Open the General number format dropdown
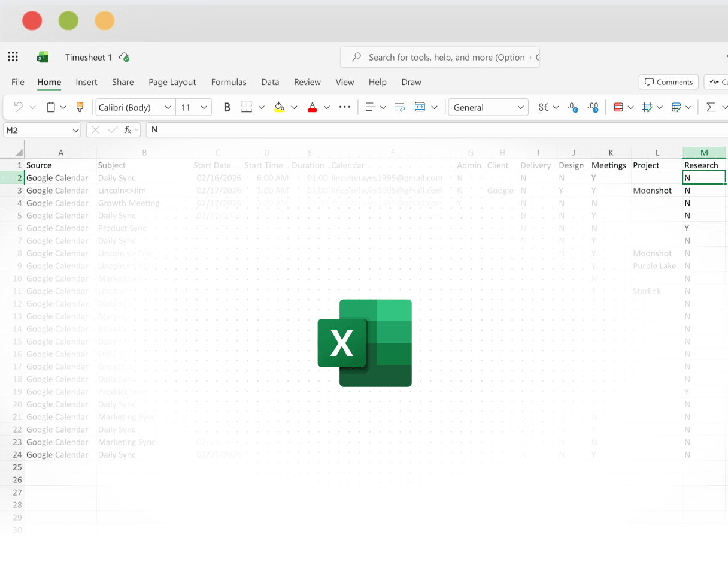Viewport: 728px width, 568px height. coord(488,107)
